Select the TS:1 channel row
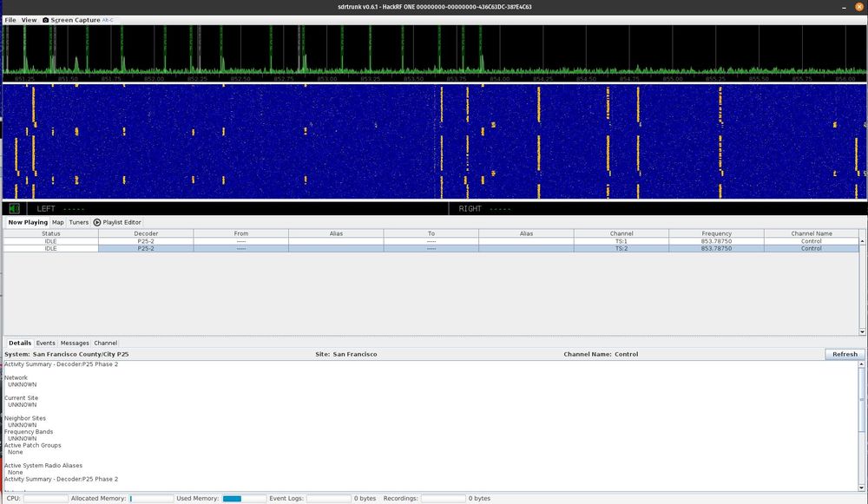Viewport: 868px width, 504px height. tap(621, 241)
